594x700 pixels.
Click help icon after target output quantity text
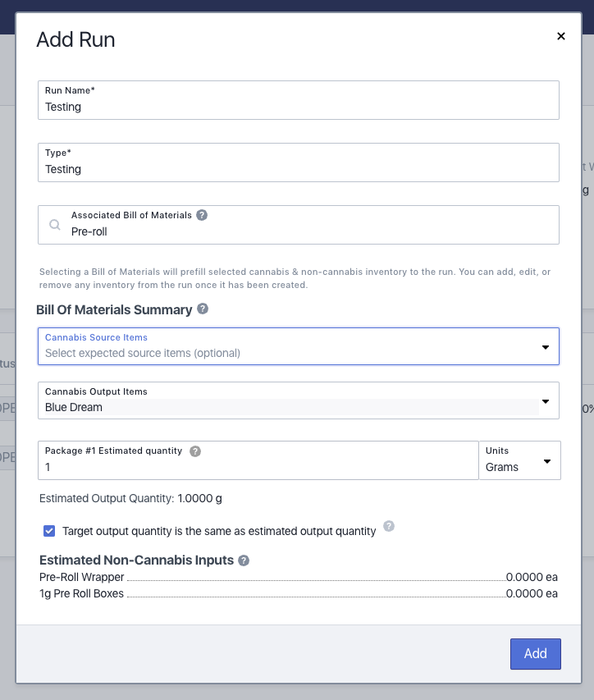[x=389, y=526]
